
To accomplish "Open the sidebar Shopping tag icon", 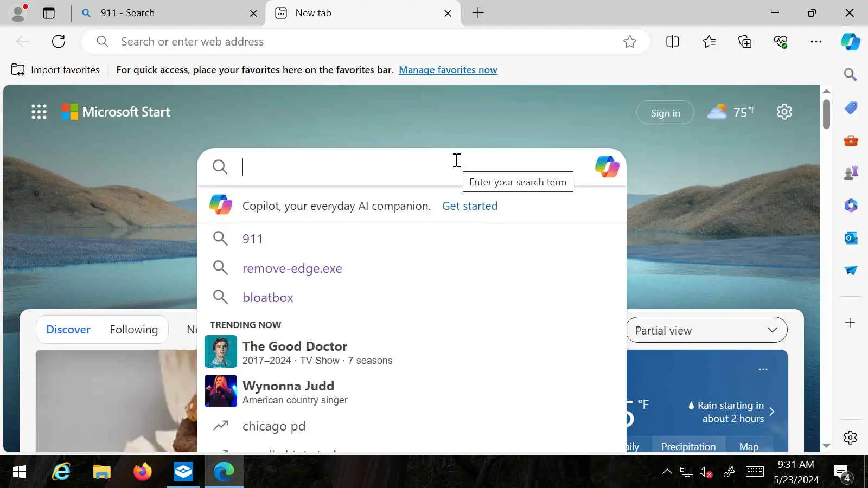I will point(851,108).
